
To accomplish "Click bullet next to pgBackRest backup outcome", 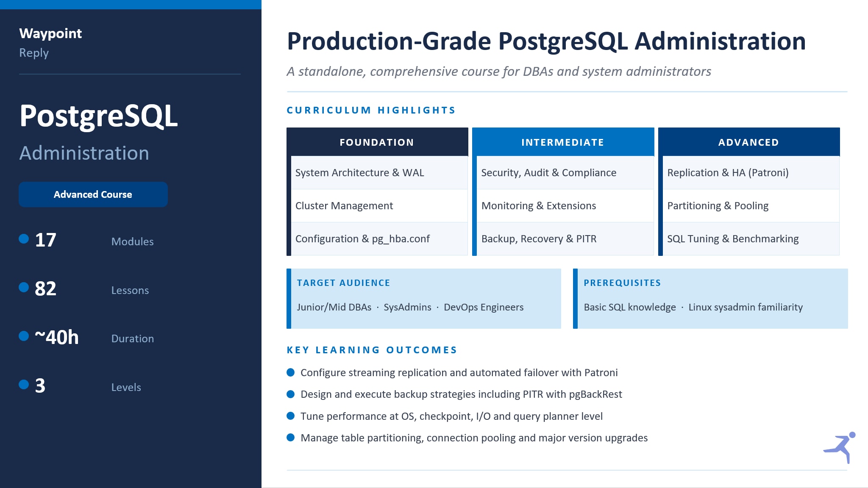I will (x=290, y=394).
